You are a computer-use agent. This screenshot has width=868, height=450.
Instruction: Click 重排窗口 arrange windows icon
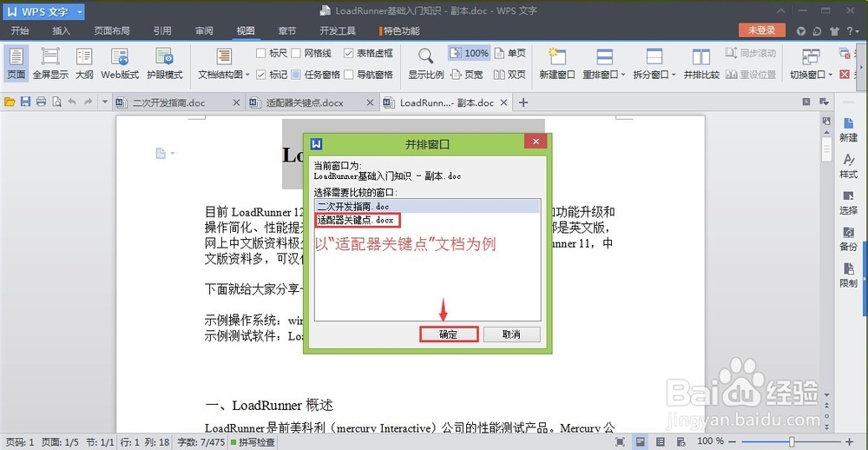604,56
